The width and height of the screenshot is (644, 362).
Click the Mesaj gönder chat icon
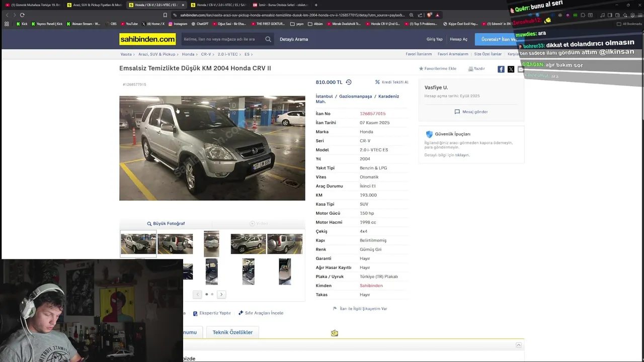pos(457,112)
